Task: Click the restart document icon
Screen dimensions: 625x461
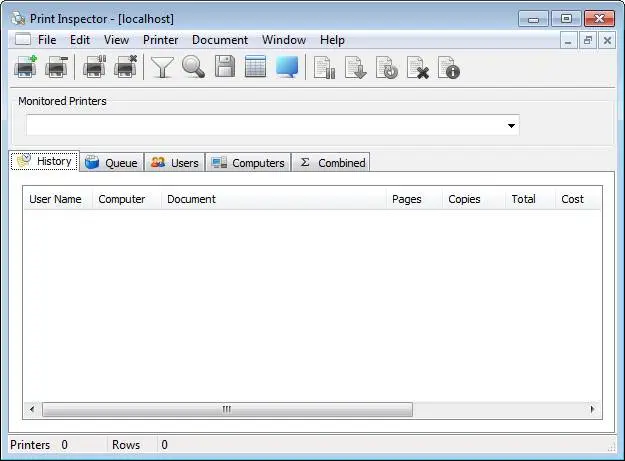Action: (x=387, y=67)
